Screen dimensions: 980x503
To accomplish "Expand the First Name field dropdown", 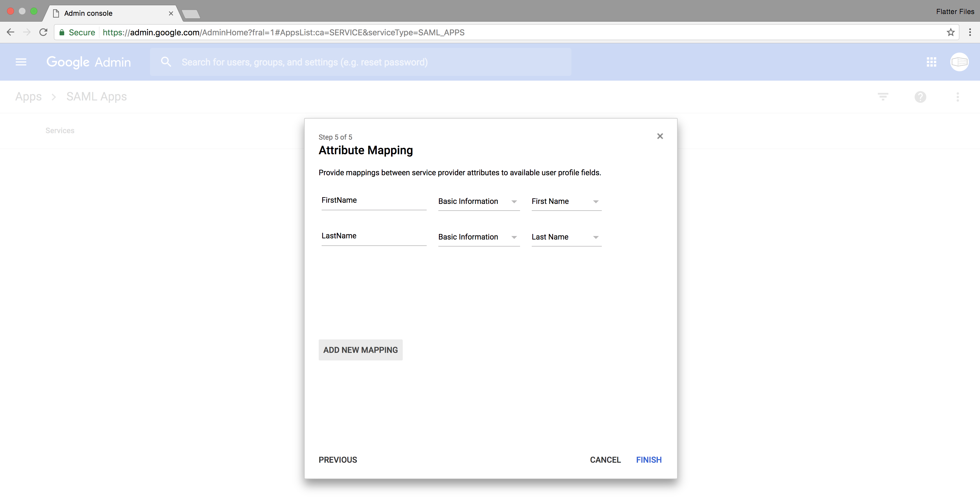I will coord(595,201).
